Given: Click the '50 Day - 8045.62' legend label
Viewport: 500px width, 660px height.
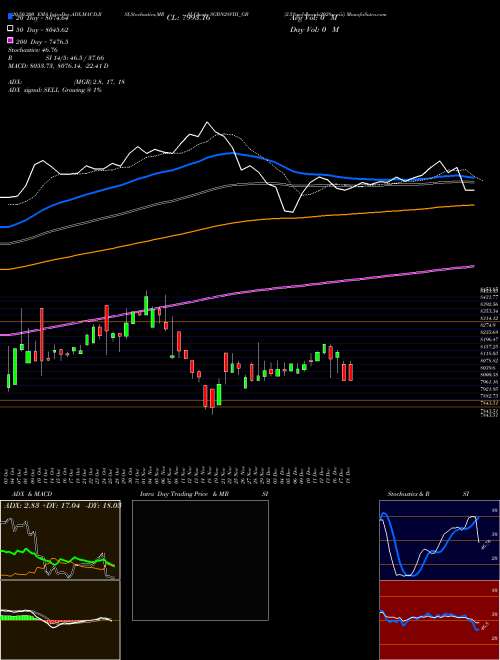Looking at the screenshot, I should [41, 29].
